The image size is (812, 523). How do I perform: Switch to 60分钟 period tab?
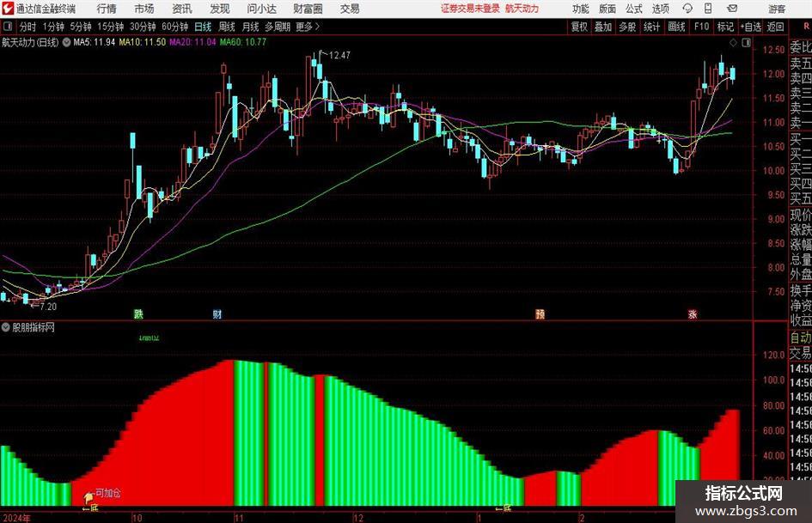point(175,27)
